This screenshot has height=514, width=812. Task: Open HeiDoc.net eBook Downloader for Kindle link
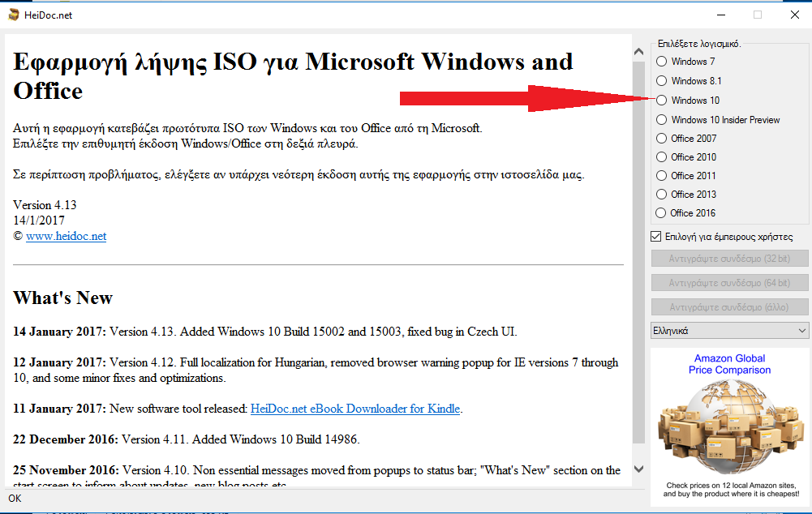click(354, 409)
